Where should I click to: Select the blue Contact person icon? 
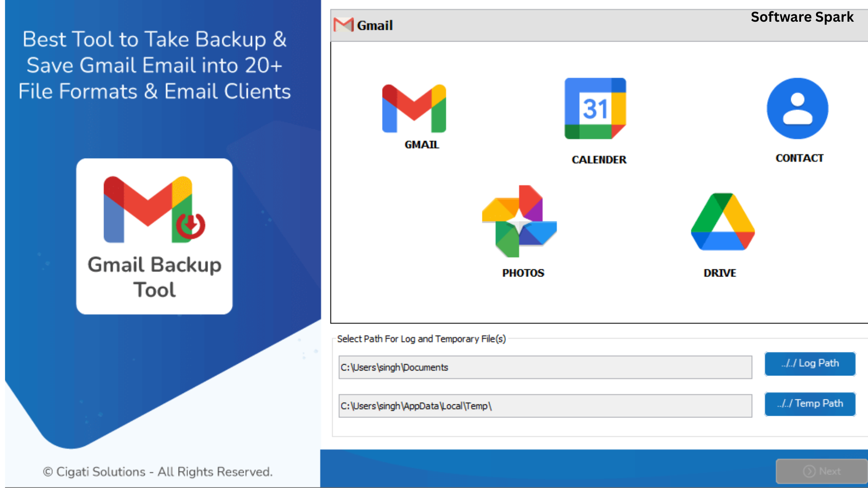coord(797,108)
